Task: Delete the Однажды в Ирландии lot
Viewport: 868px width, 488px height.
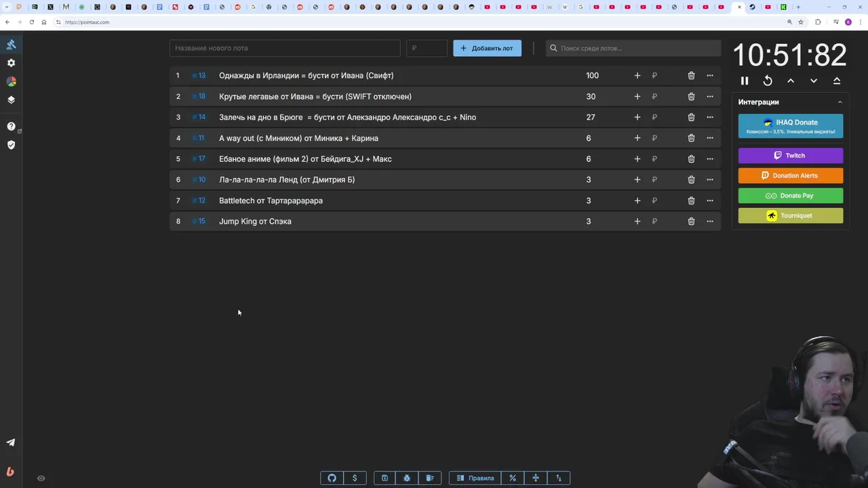Action: pos(691,75)
